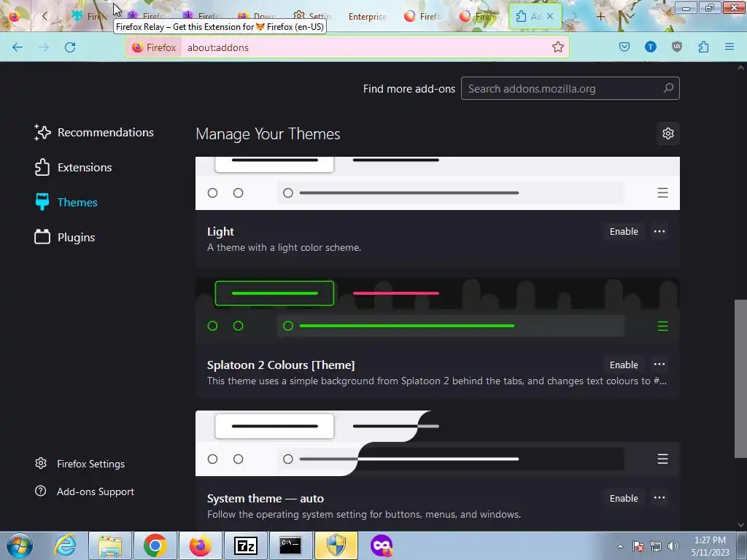Open the Tools for all add-ons gear

point(668,133)
